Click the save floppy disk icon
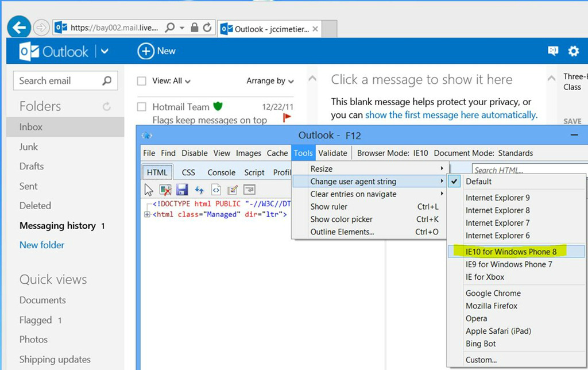This screenshot has width=588, height=370. tap(182, 190)
